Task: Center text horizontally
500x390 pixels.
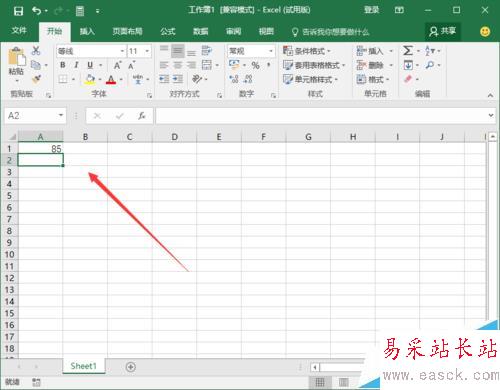Action: click(x=177, y=65)
